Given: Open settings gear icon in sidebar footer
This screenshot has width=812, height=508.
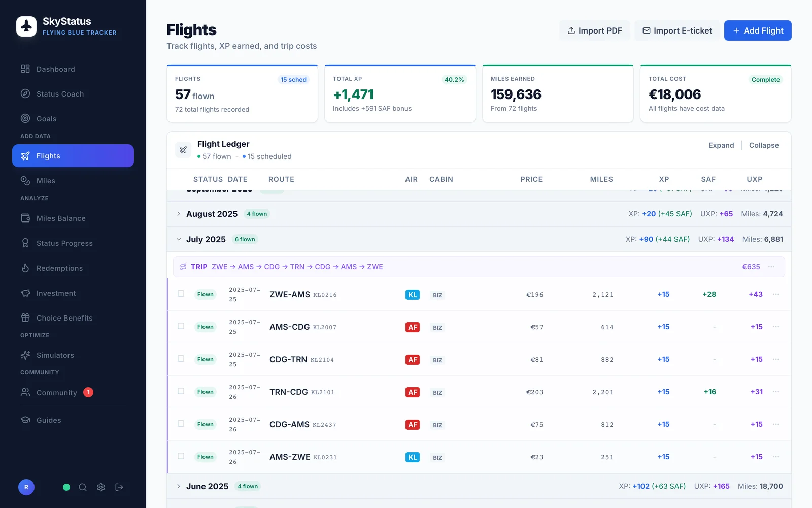Looking at the screenshot, I should (101, 487).
